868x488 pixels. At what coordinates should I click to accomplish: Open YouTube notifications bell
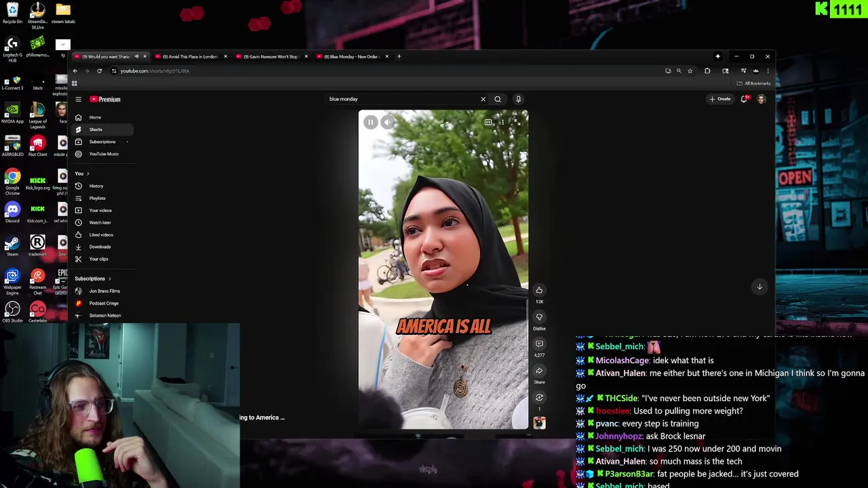(x=745, y=99)
